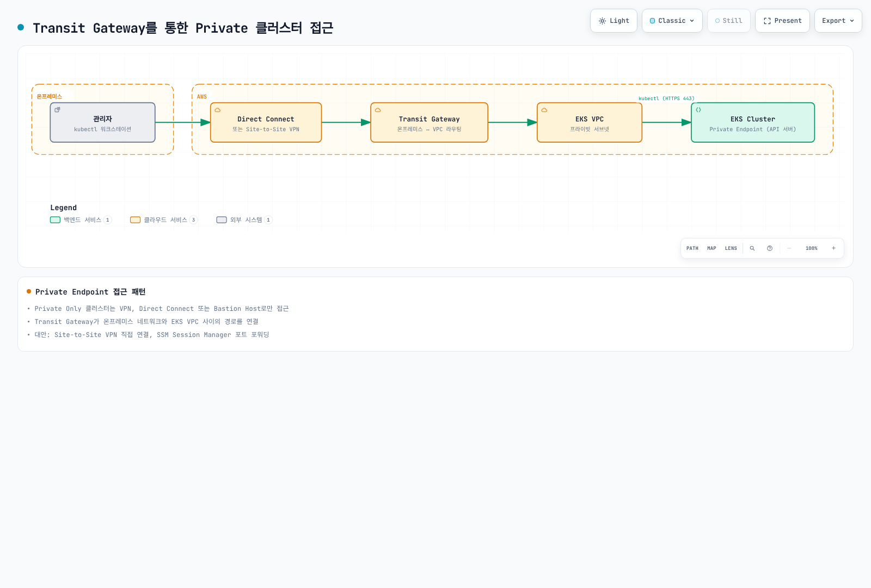
Task: Reset zoom via the 100% label
Action: point(811,248)
